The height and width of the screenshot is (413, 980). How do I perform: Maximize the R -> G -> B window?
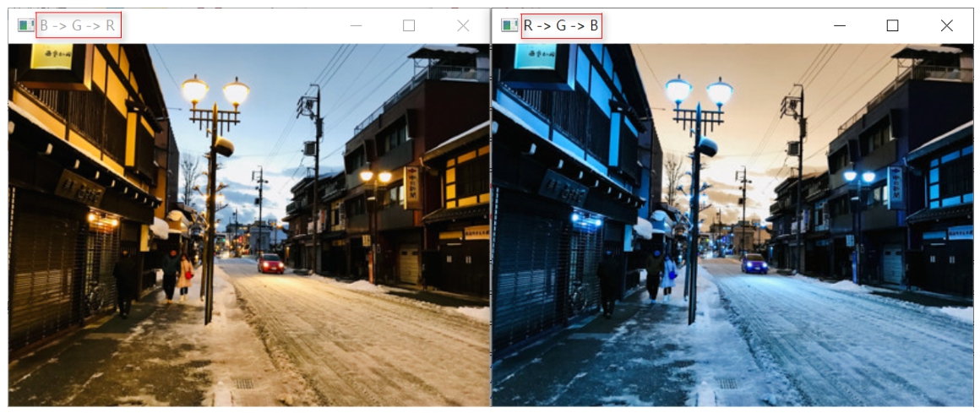(892, 25)
